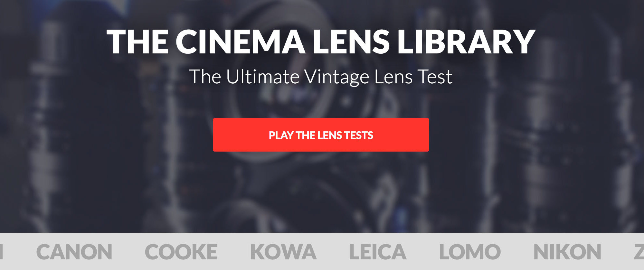Click the word CINEMA in the main title
644x270 pixels.
click(x=240, y=42)
